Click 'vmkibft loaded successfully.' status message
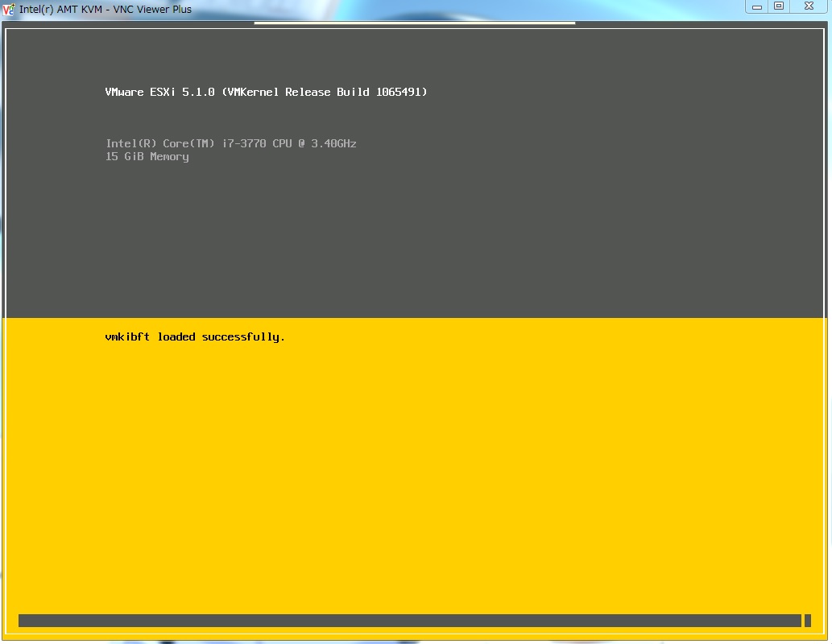Image resolution: width=832 pixels, height=644 pixels. (195, 336)
